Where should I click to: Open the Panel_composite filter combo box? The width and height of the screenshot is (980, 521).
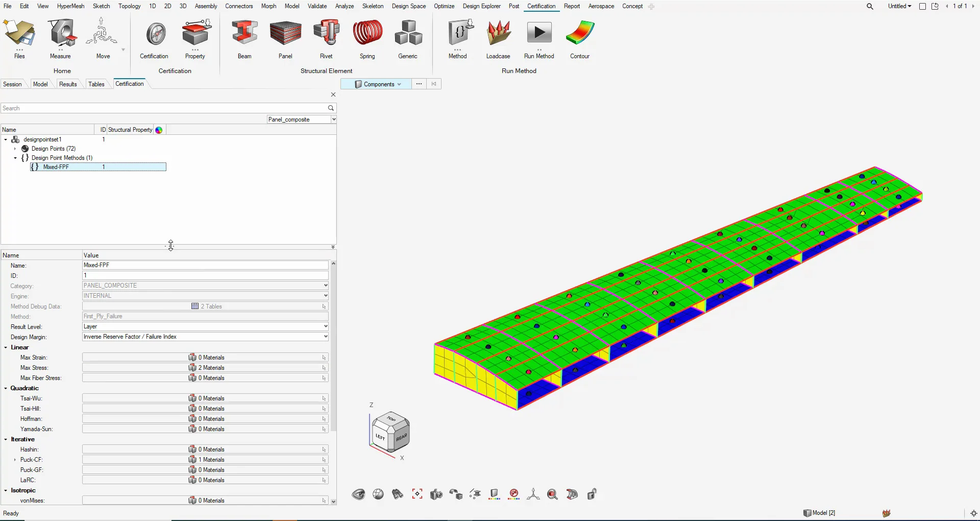click(x=301, y=120)
